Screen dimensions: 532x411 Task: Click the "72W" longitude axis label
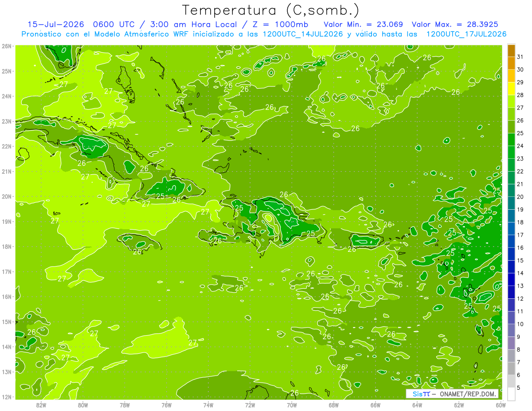[250, 405]
